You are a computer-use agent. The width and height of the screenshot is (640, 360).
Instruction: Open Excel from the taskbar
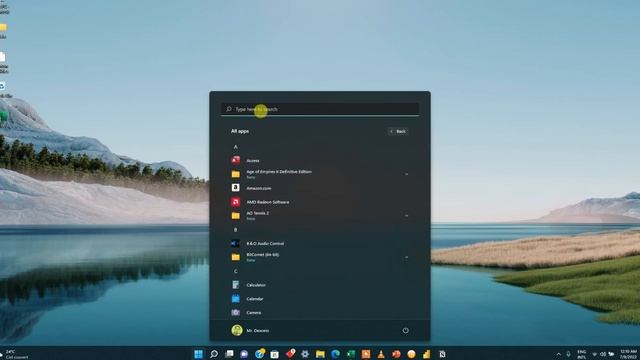pyautogui.click(x=351, y=354)
